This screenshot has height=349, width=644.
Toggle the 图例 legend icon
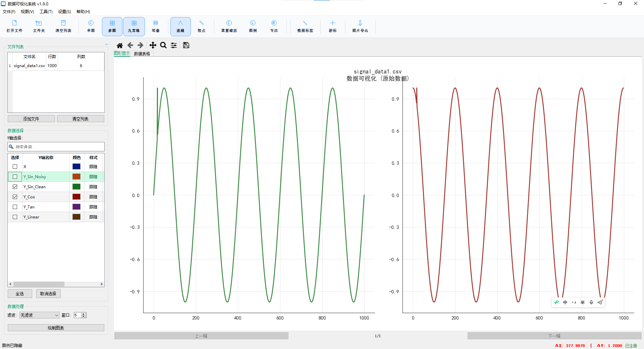click(x=253, y=26)
